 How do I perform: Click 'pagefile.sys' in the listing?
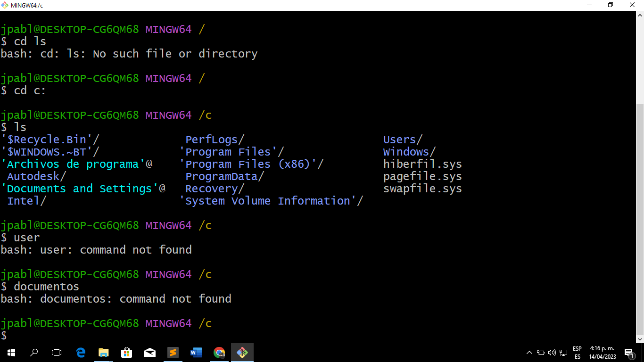click(x=422, y=176)
